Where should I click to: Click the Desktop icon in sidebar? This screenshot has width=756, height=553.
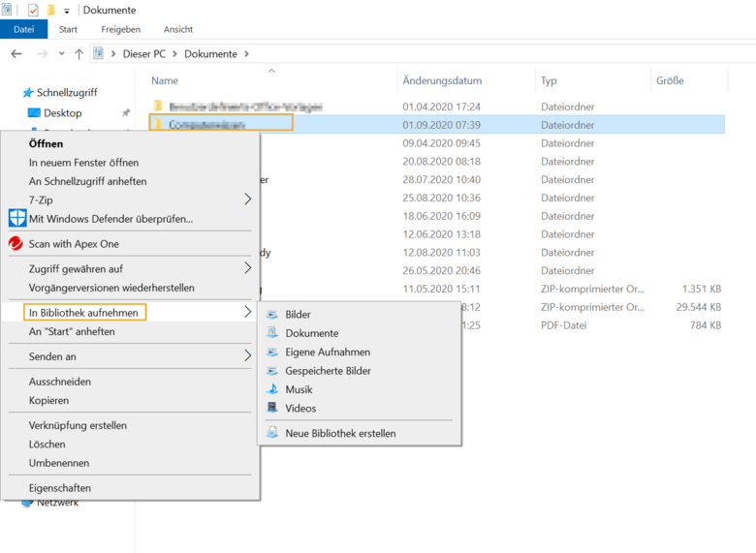coord(34,112)
